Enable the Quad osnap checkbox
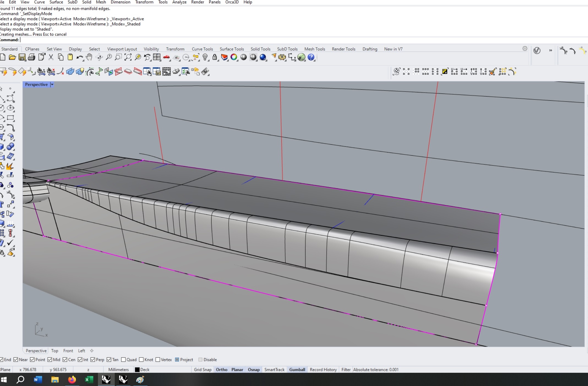This screenshot has height=386, width=588. point(124,360)
